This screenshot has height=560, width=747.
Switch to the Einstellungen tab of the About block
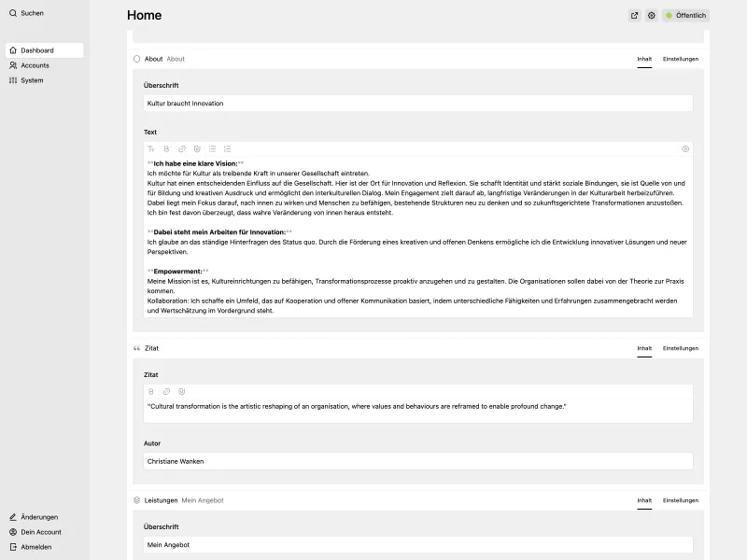click(681, 58)
